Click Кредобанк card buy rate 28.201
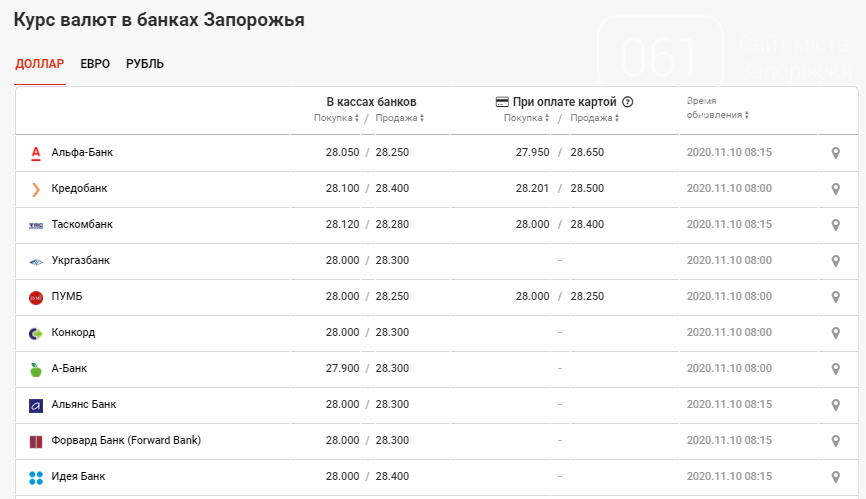 [532, 188]
